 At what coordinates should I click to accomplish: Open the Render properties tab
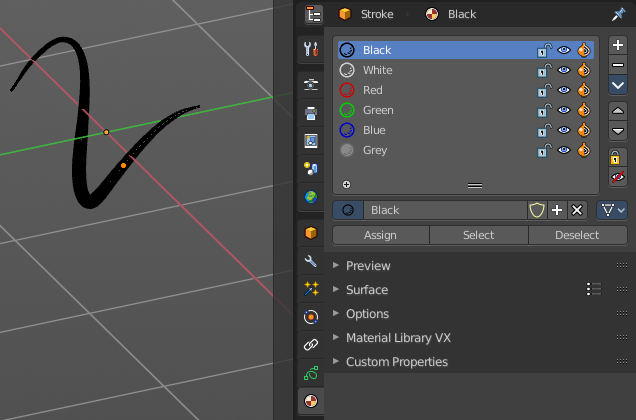(x=311, y=85)
